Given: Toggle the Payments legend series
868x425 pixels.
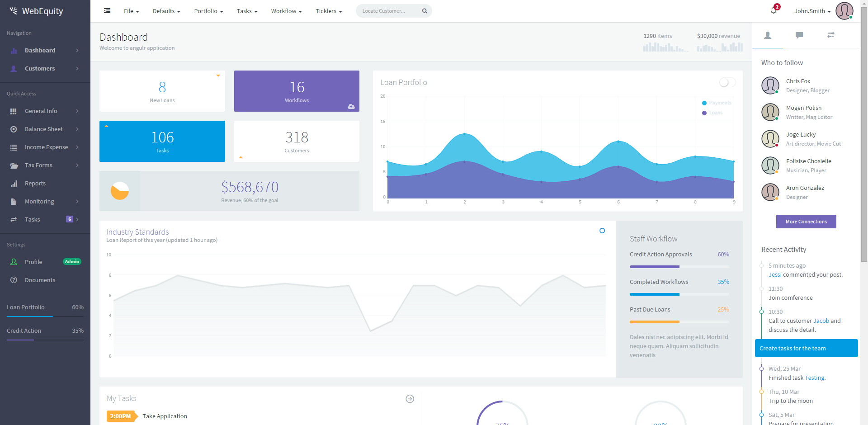Looking at the screenshot, I should coord(717,103).
